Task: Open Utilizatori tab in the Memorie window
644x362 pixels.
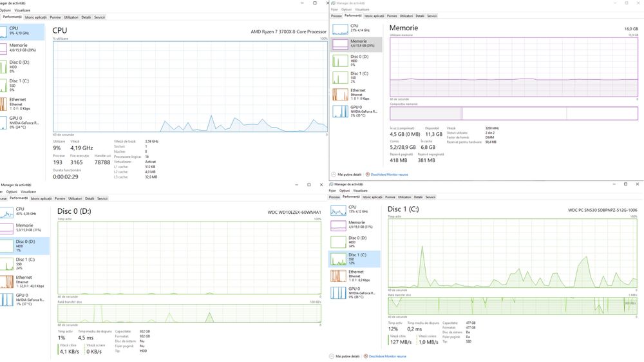Action: (406, 15)
